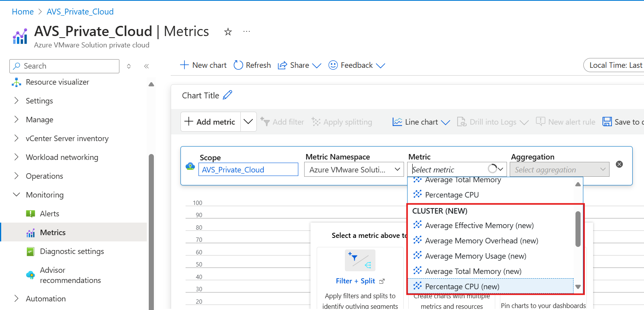Collapse the Monitoring section

pos(16,195)
